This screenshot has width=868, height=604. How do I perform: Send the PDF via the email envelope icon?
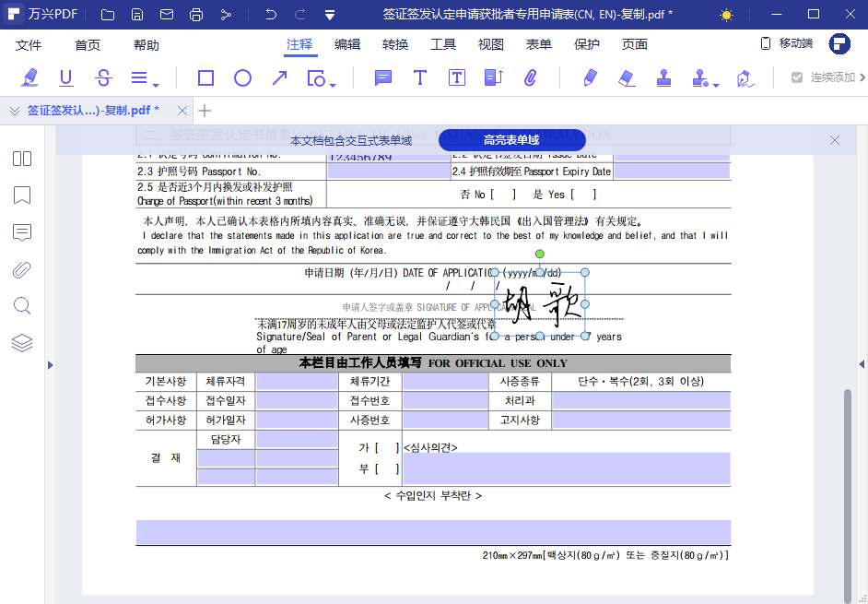(x=167, y=15)
